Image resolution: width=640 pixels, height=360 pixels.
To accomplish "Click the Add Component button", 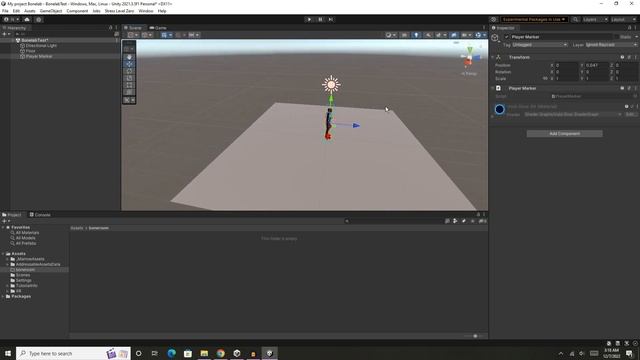I will 564,133.
